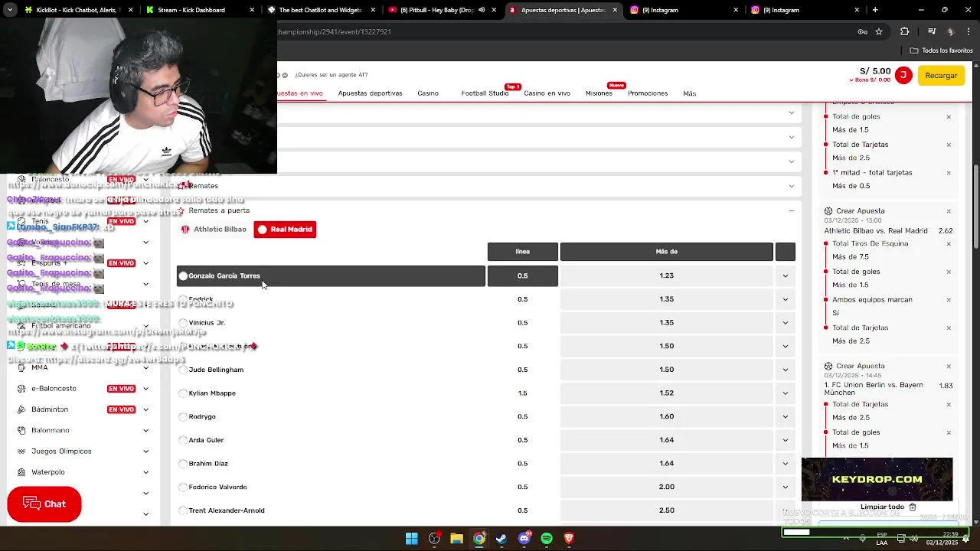Expand the Gonzalo García Torres row chevron
This screenshot has height=551, width=980.
[785, 276]
